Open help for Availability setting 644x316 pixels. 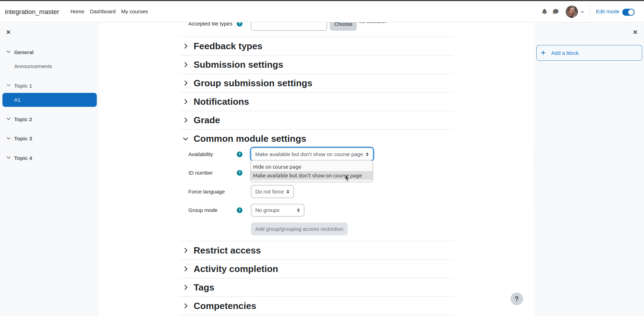point(239,154)
